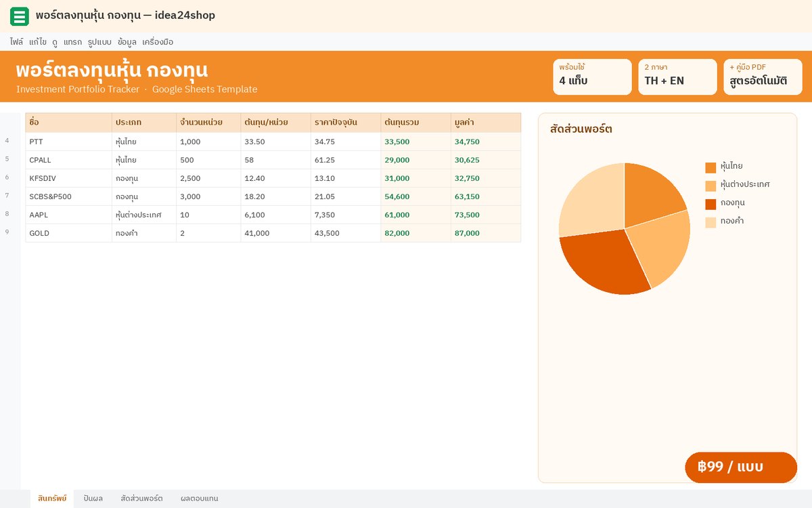Switch to the สินทรัพย์ sheet tab

(x=52, y=499)
